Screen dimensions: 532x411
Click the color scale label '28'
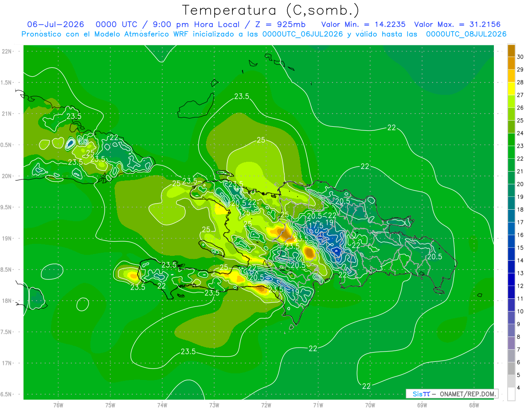click(520, 82)
